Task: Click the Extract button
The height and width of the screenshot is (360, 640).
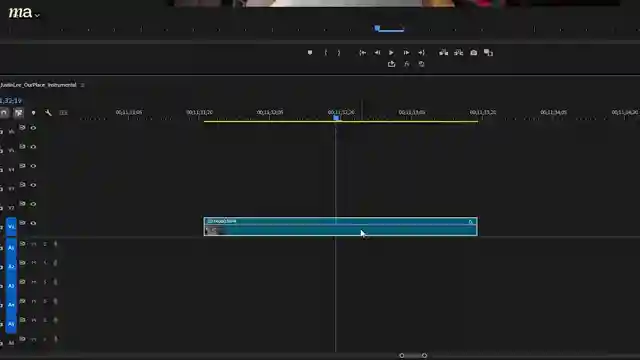Action: point(458,52)
